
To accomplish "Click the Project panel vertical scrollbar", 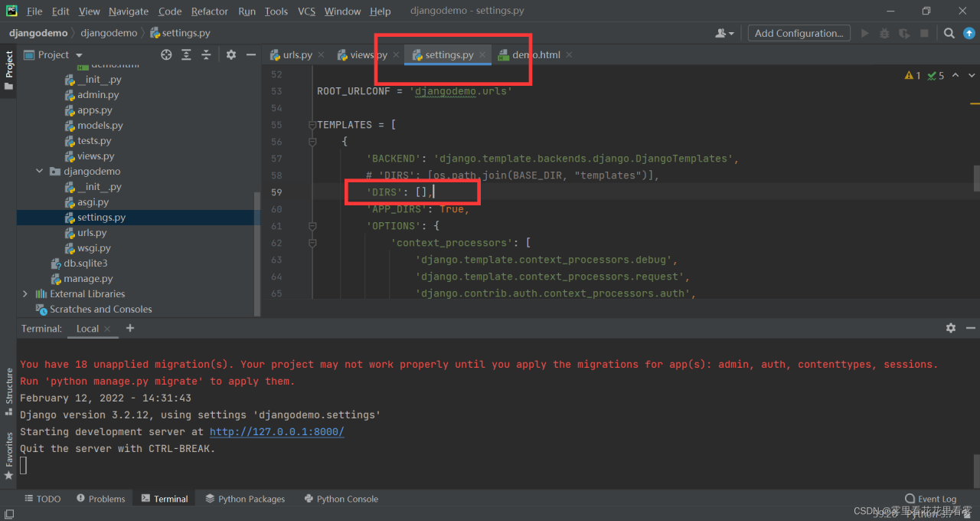I will tap(257, 253).
